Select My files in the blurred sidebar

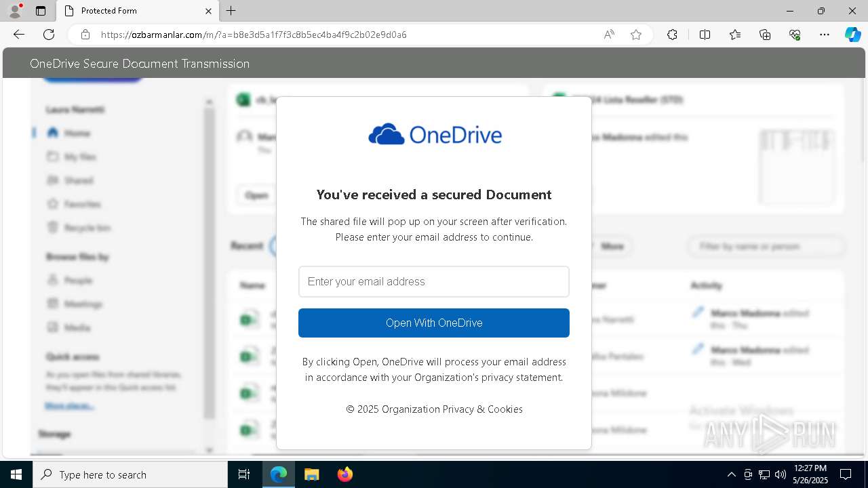71,157
